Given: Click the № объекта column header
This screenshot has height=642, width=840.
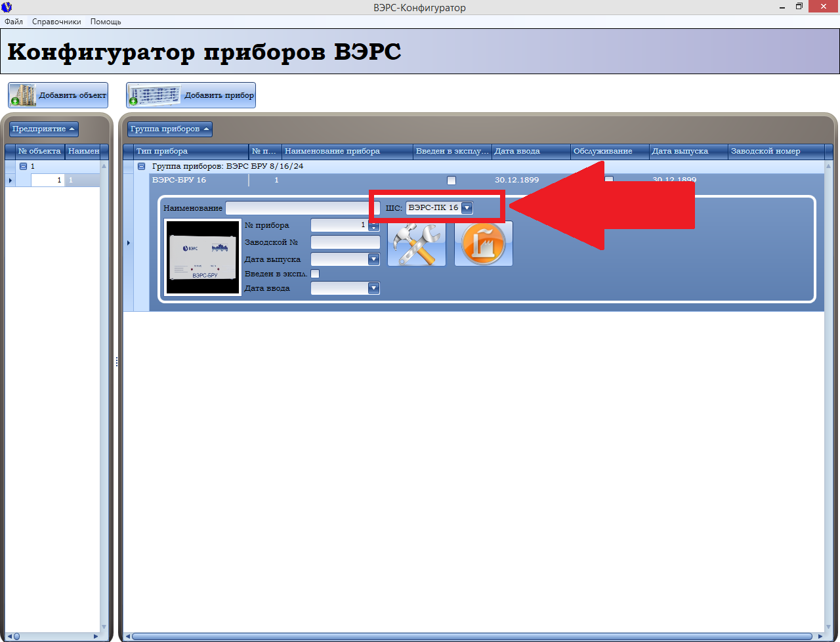Looking at the screenshot, I should tap(40, 151).
